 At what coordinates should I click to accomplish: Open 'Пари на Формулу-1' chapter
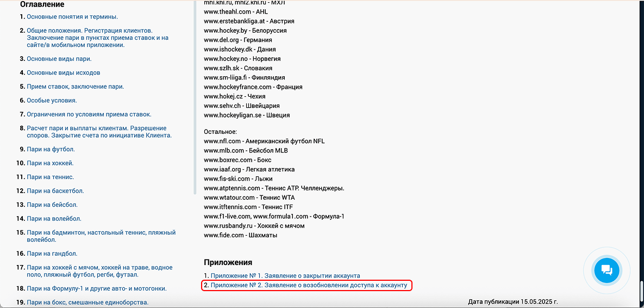pos(97,288)
